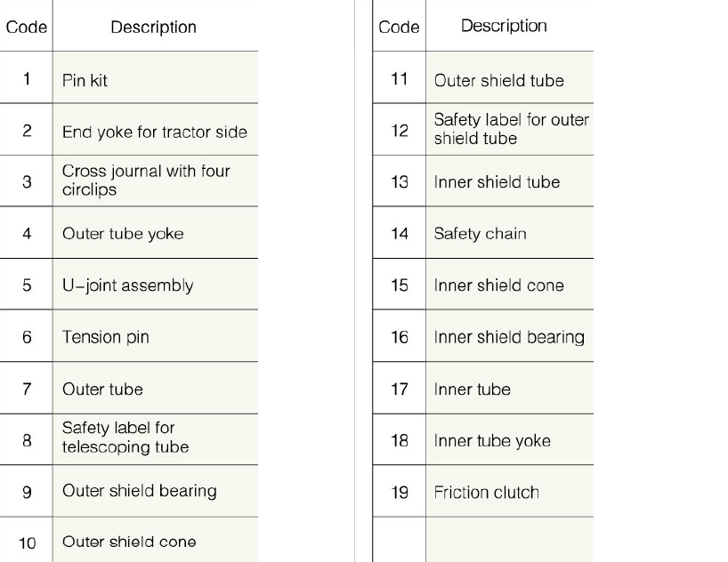Image resolution: width=728 pixels, height=562 pixels.
Task: Click the 'Pin kit' description cell
Action: [85, 80]
